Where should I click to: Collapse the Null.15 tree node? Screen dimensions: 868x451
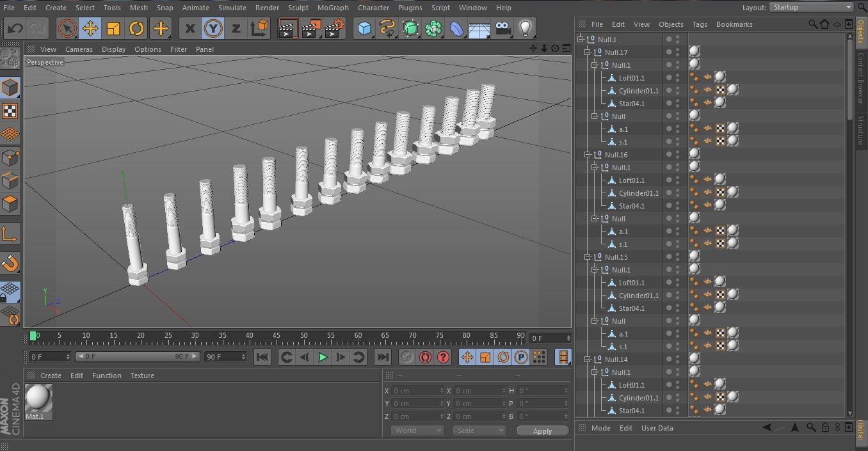[x=587, y=257]
